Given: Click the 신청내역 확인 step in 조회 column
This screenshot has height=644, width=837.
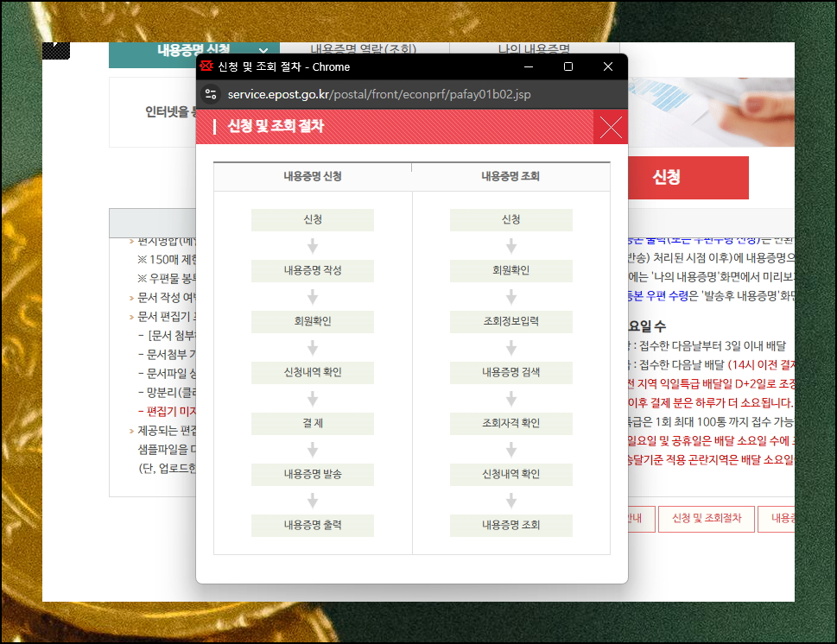Looking at the screenshot, I should 511,474.
